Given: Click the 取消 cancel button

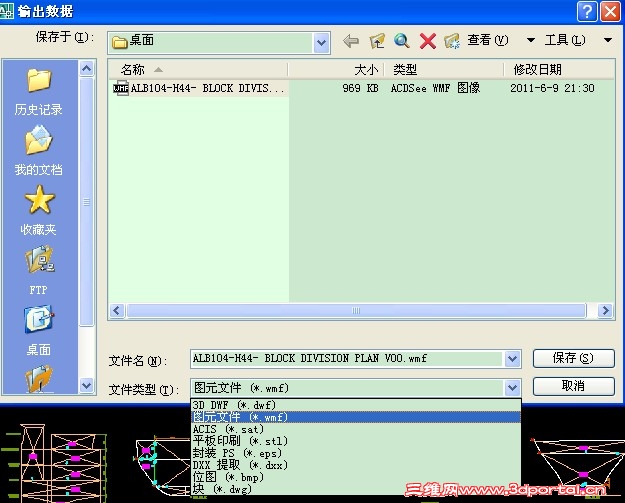Looking at the screenshot, I should point(574,386).
